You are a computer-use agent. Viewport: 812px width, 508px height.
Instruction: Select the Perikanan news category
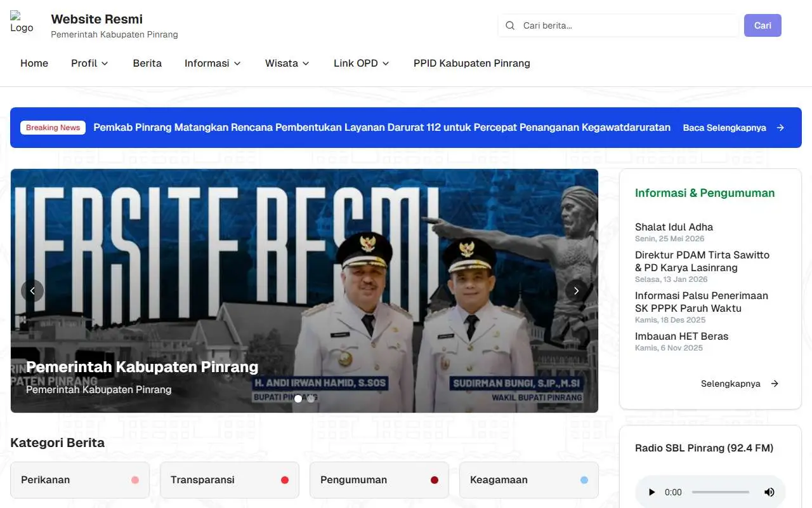[x=80, y=480]
